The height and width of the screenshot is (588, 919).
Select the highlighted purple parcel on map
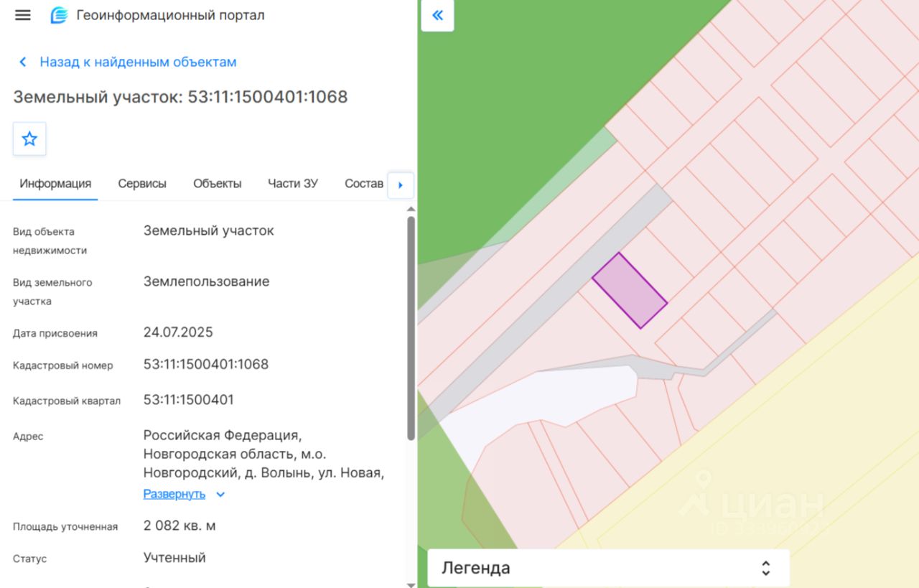click(629, 290)
